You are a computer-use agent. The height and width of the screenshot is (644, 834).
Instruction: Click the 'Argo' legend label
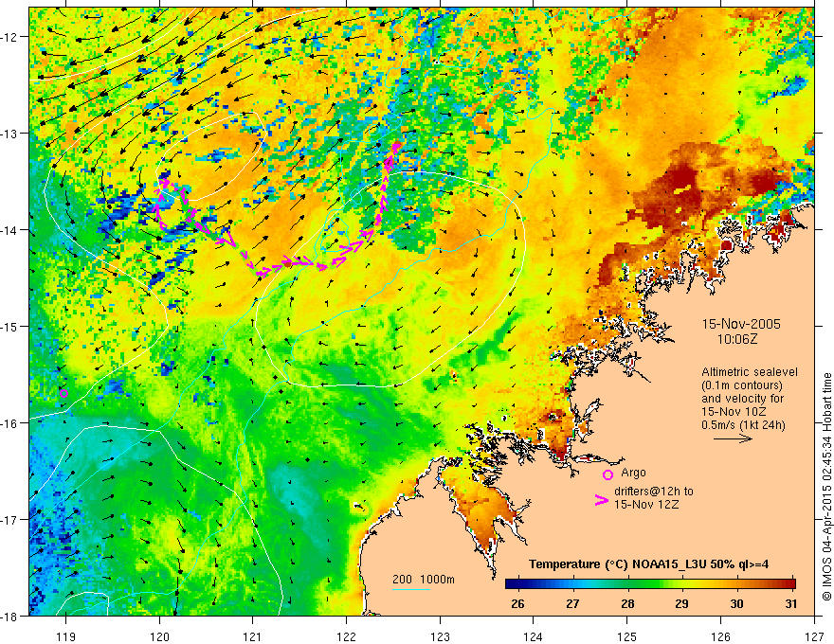pos(633,473)
